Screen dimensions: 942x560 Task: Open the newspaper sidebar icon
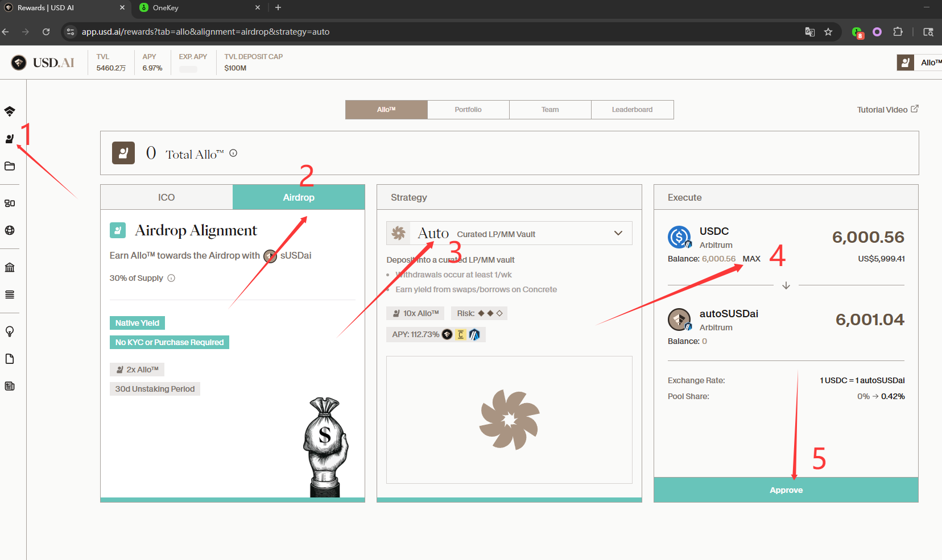pos(10,386)
